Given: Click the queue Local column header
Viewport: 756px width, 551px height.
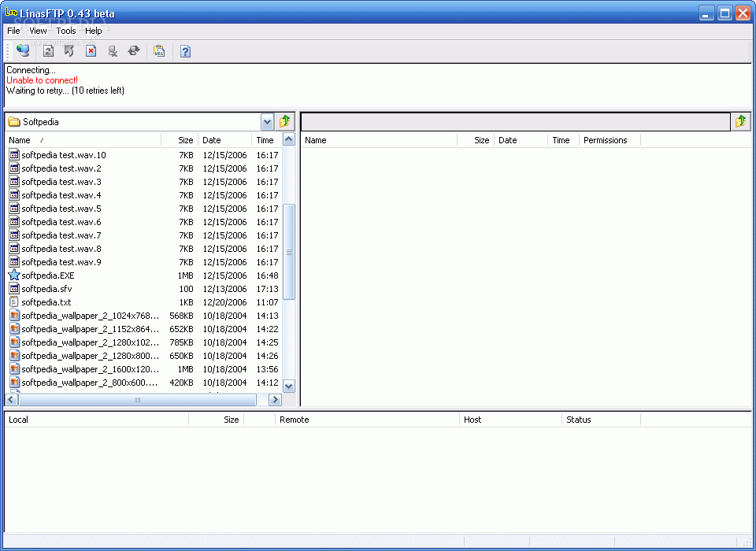Looking at the screenshot, I should point(96,420).
